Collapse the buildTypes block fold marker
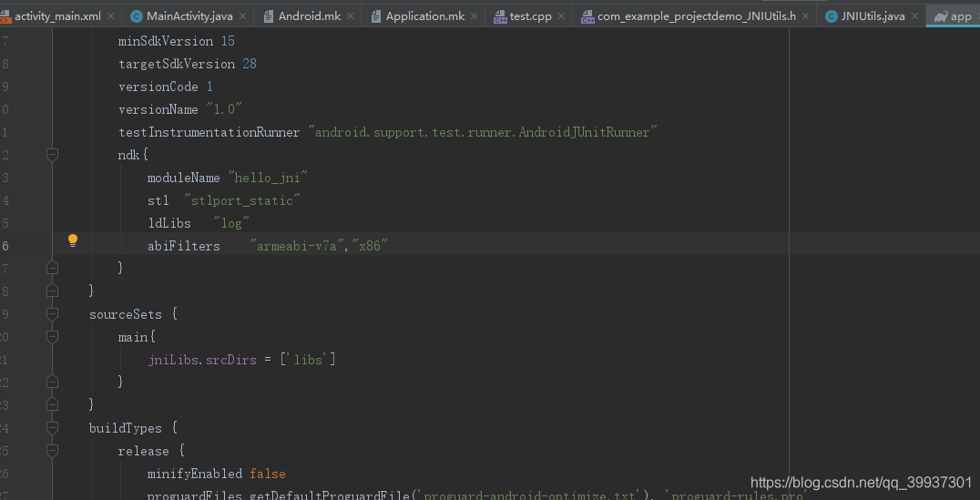Image resolution: width=980 pixels, height=500 pixels. click(53, 428)
